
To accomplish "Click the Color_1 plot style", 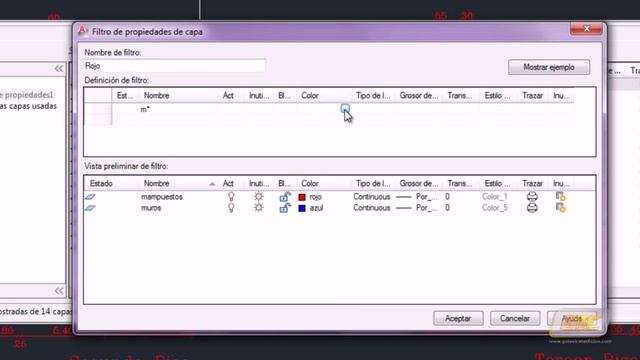I will point(495,197).
